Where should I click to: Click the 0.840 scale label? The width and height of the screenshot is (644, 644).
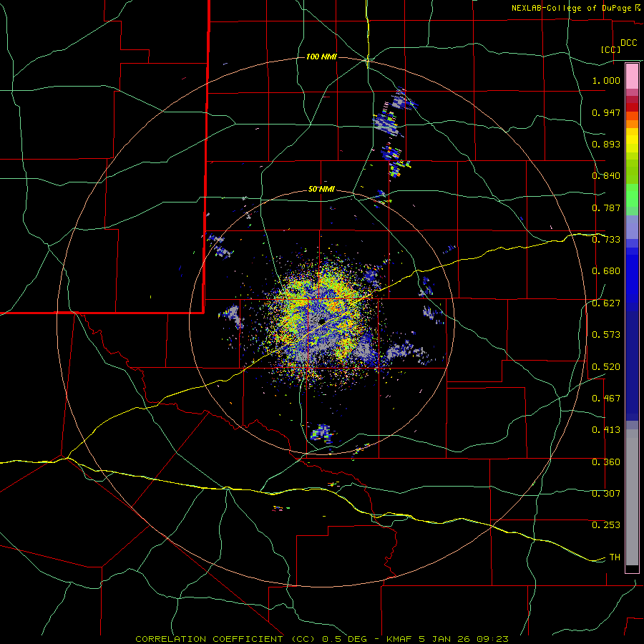pos(606,176)
